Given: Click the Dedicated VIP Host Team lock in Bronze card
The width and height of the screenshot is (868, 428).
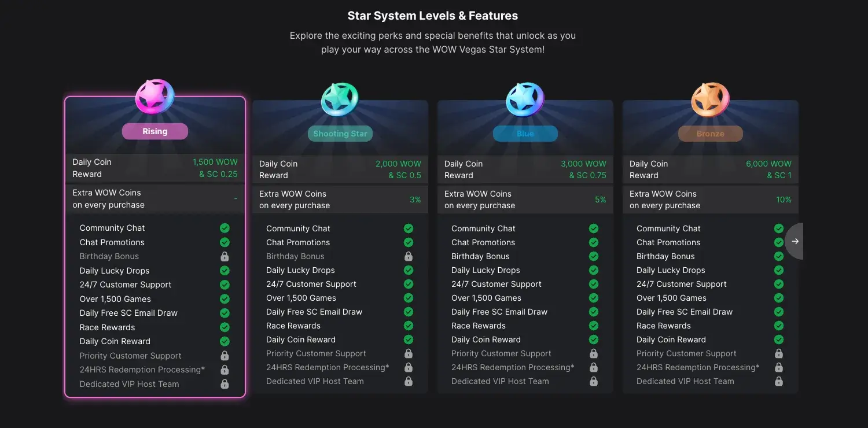Looking at the screenshot, I should coord(779,381).
